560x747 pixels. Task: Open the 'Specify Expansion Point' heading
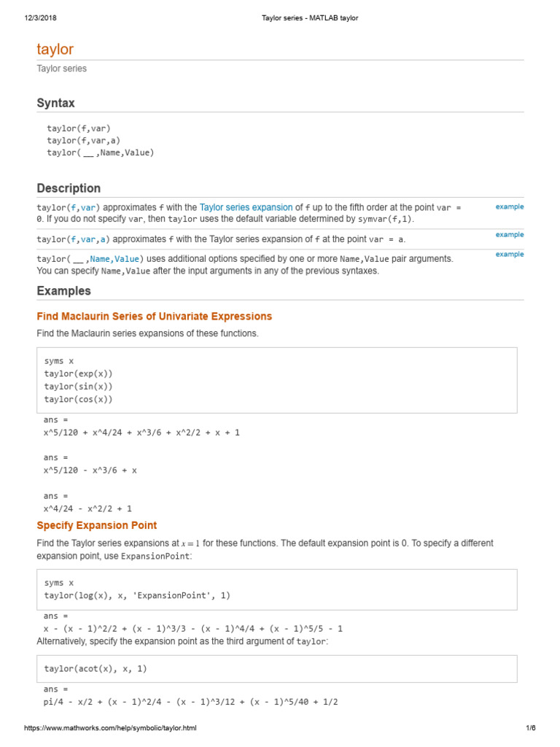point(97,525)
